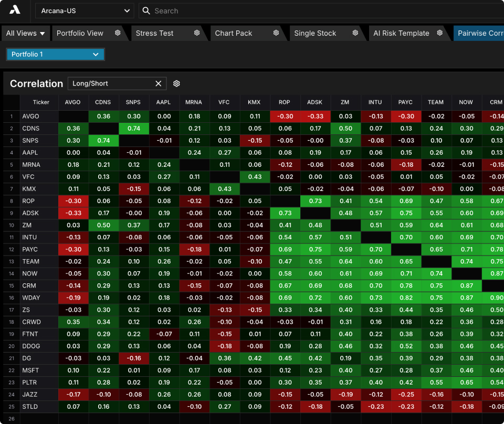Screen dimensions: 504x424
Task: Expand the Arcana-US dropdown
Action: pos(85,11)
